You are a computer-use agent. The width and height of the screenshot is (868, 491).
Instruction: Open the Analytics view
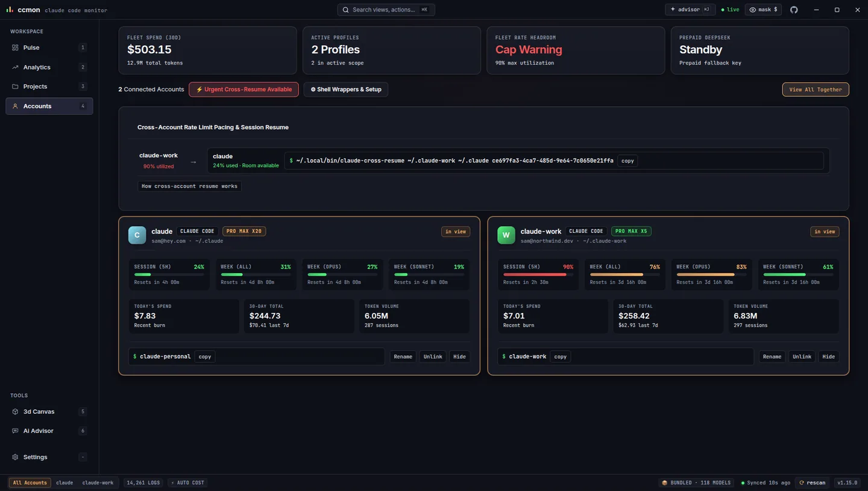pos(49,68)
